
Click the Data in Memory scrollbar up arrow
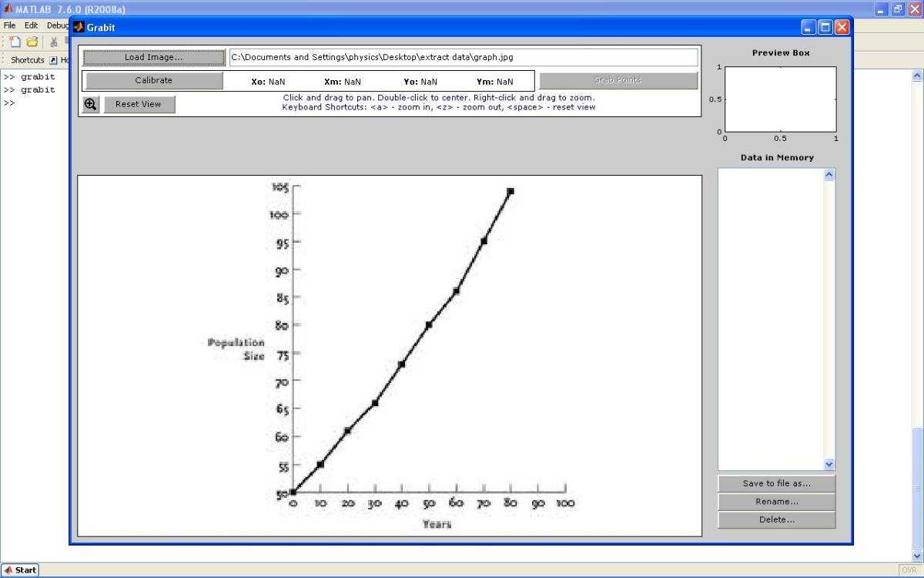(829, 173)
